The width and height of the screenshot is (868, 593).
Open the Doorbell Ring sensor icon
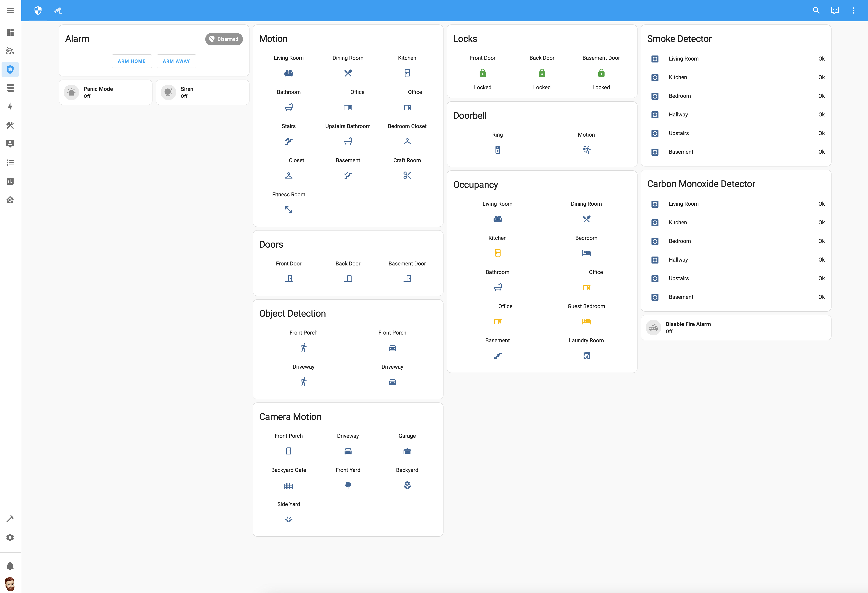tap(497, 150)
